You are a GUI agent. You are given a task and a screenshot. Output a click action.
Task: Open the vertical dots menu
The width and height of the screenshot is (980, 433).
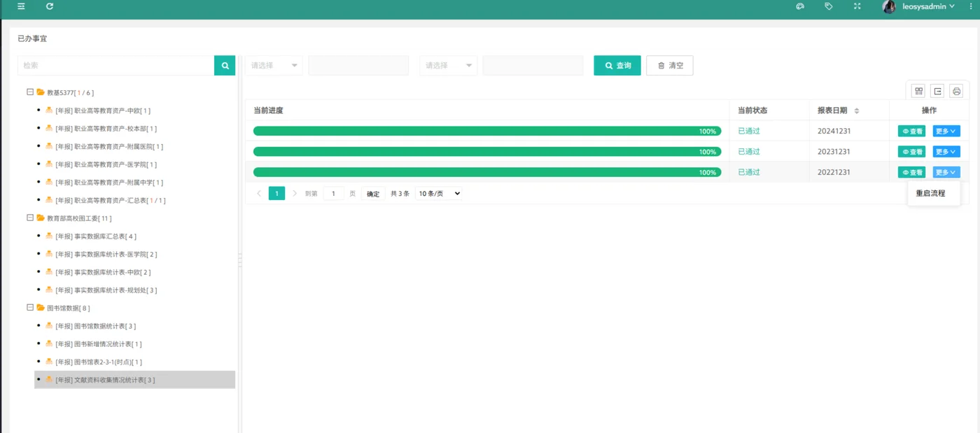[971, 6]
